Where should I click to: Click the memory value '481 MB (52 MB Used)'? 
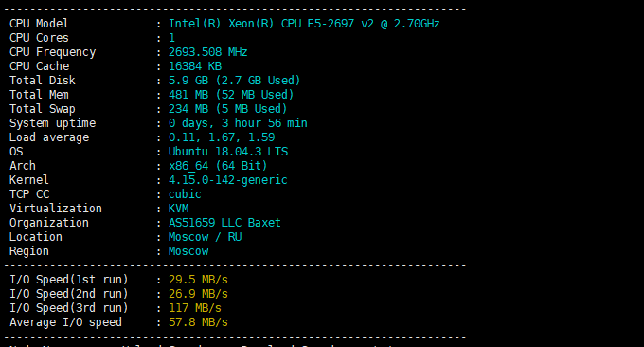coord(231,95)
